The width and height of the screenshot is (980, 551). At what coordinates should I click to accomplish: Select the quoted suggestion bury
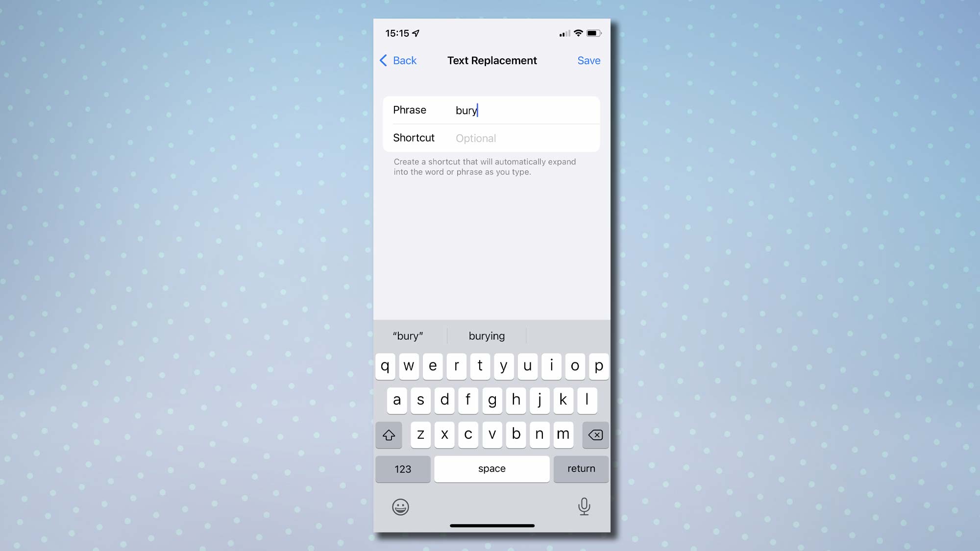point(408,335)
